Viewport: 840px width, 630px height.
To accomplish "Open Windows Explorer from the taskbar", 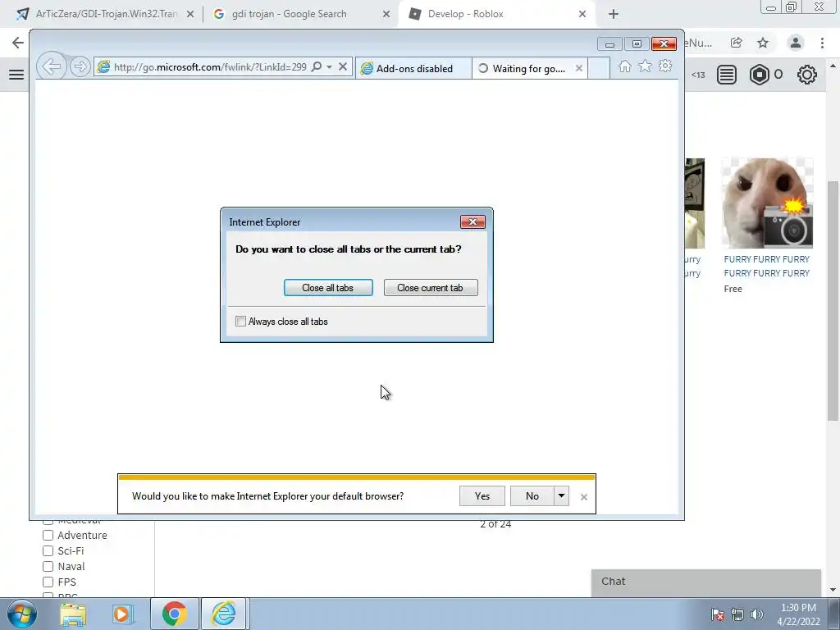I will (x=73, y=614).
